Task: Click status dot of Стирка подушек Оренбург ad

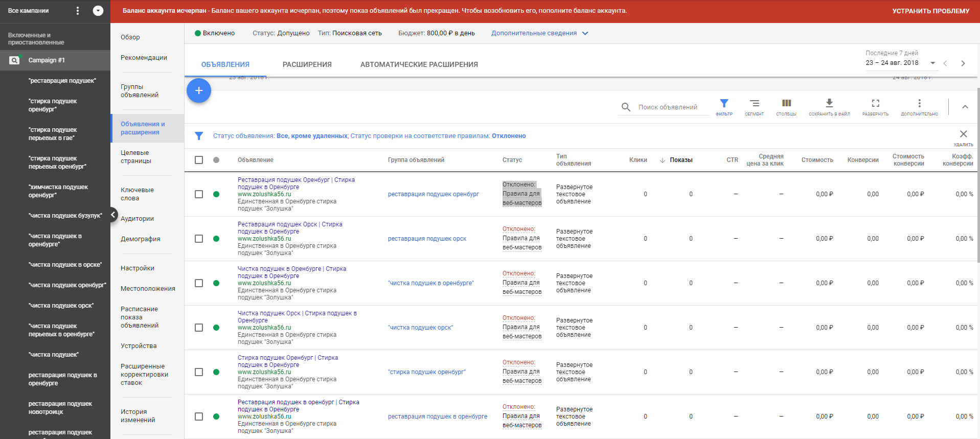Action: (216, 372)
